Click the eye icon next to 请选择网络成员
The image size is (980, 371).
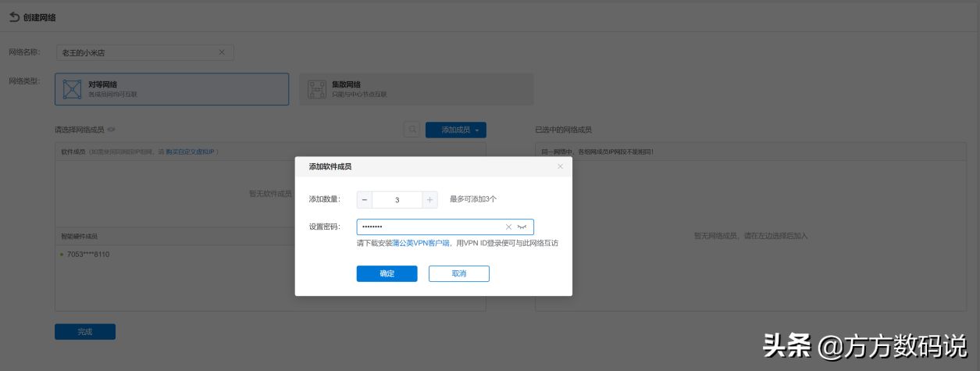click(x=111, y=130)
